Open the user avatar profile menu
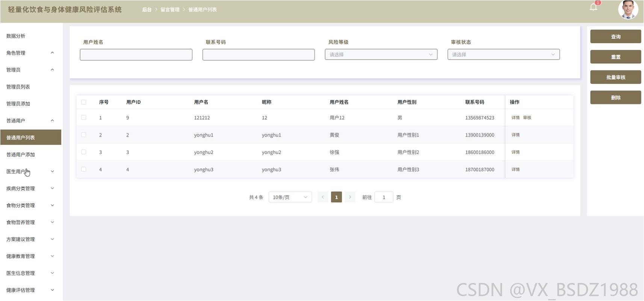 click(628, 9)
